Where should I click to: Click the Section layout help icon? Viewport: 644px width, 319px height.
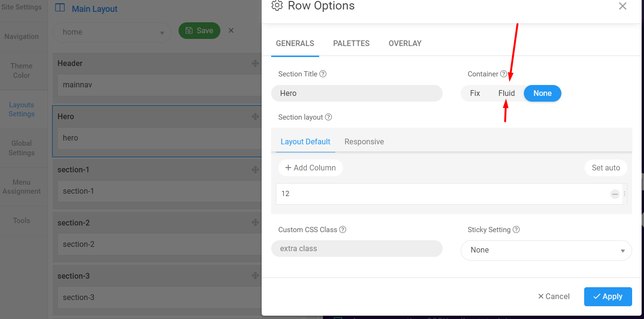[x=328, y=117]
